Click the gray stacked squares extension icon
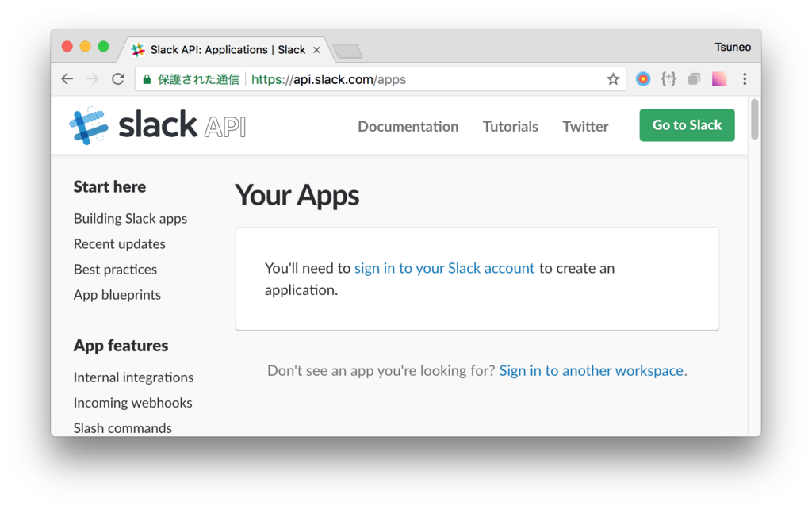Viewport: 812px width, 509px height. tap(694, 79)
